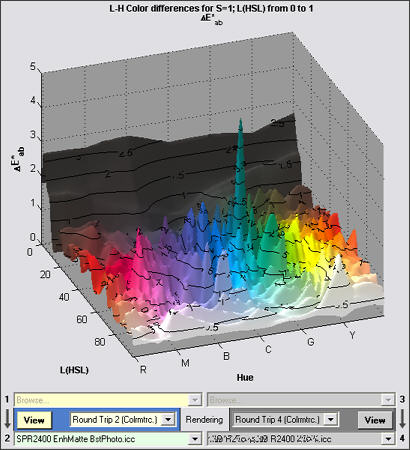410x450 pixels.
Task: Expand the SPR2400 EnhMatte BstPhoto.icc profile list
Action: (x=195, y=439)
